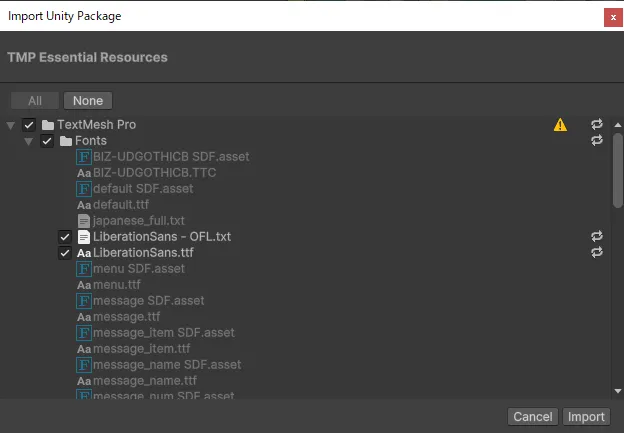Click the TextMesh Pro folder icon
Screen dimensions: 624x433
pos(48,125)
